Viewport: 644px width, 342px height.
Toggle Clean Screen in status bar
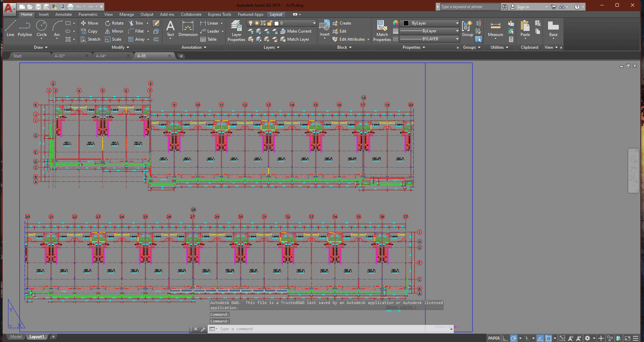coord(627,338)
